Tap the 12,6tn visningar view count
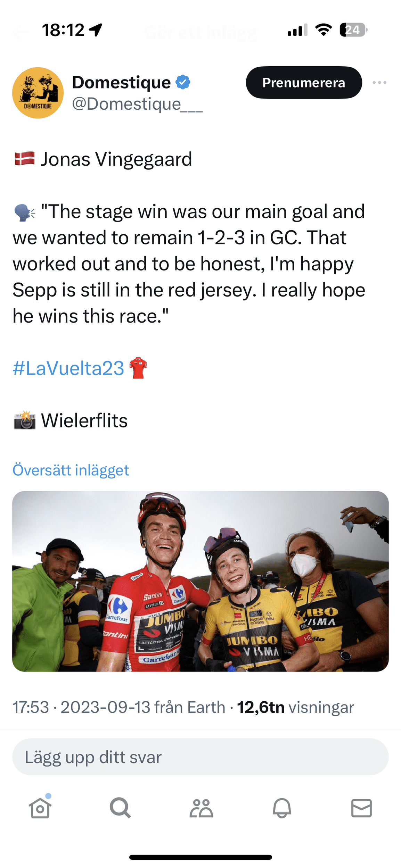 click(295, 707)
